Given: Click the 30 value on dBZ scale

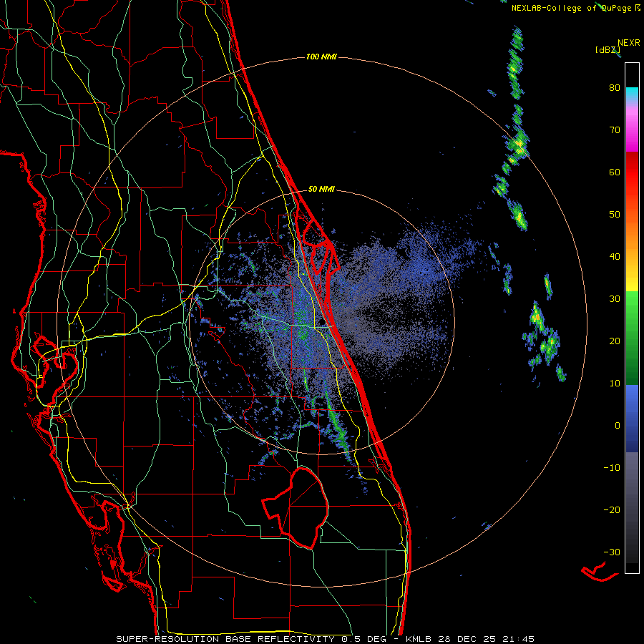Looking at the screenshot, I should (x=615, y=299).
